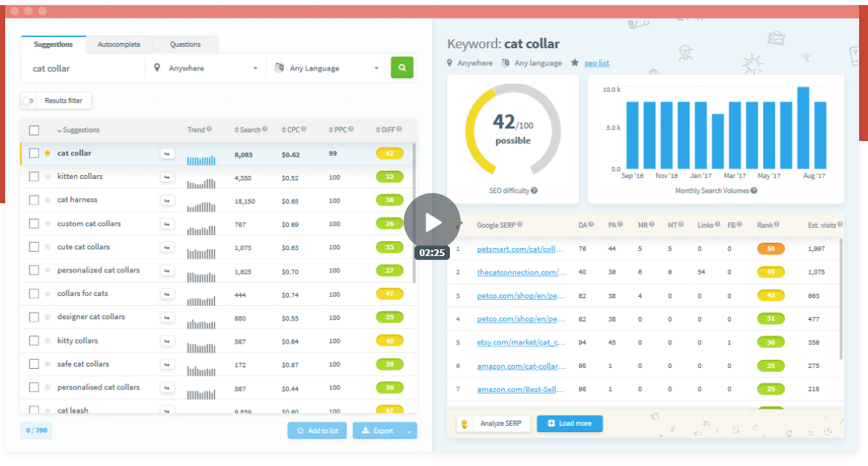Switch to the Autocomplete tab
868x466 pixels.
pyautogui.click(x=119, y=45)
